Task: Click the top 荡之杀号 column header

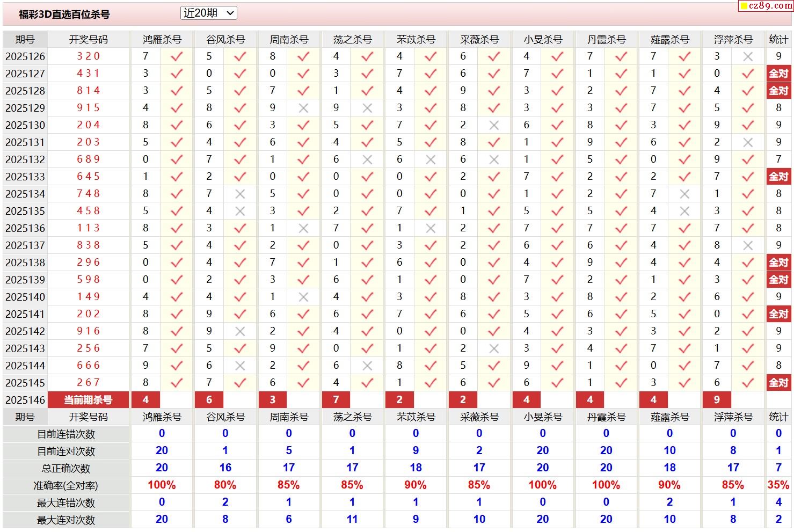Action: (352, 40)
